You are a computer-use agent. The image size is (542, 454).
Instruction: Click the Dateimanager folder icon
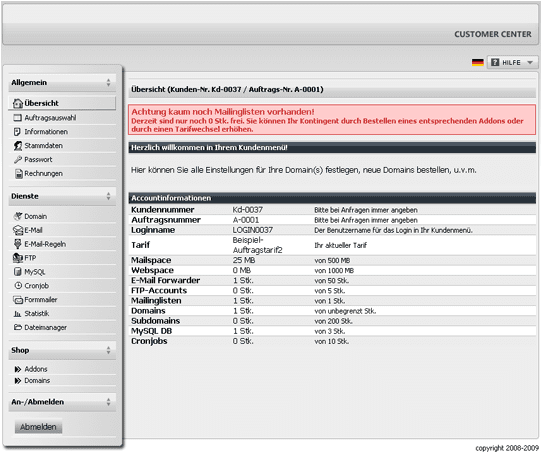point(18,327)
